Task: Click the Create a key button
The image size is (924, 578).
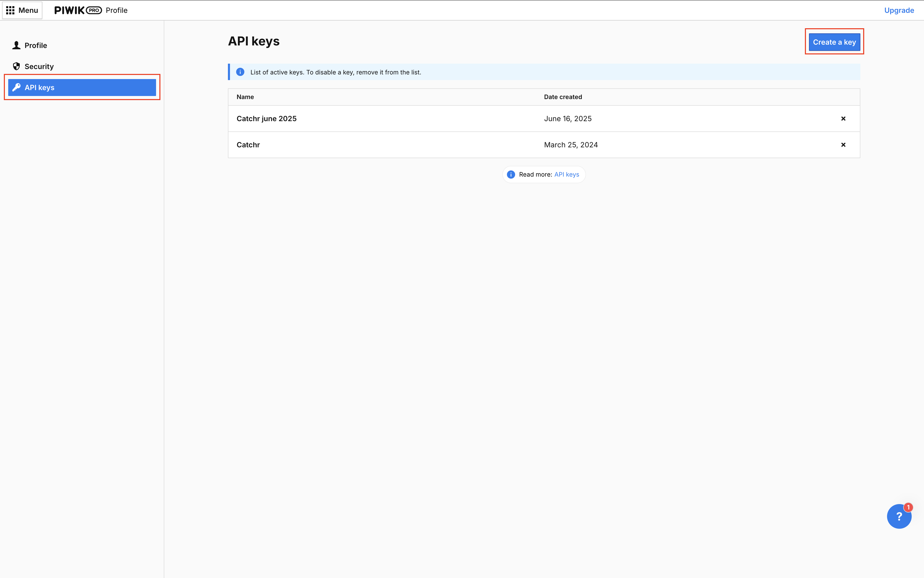Action: click(x=834, y=42)
